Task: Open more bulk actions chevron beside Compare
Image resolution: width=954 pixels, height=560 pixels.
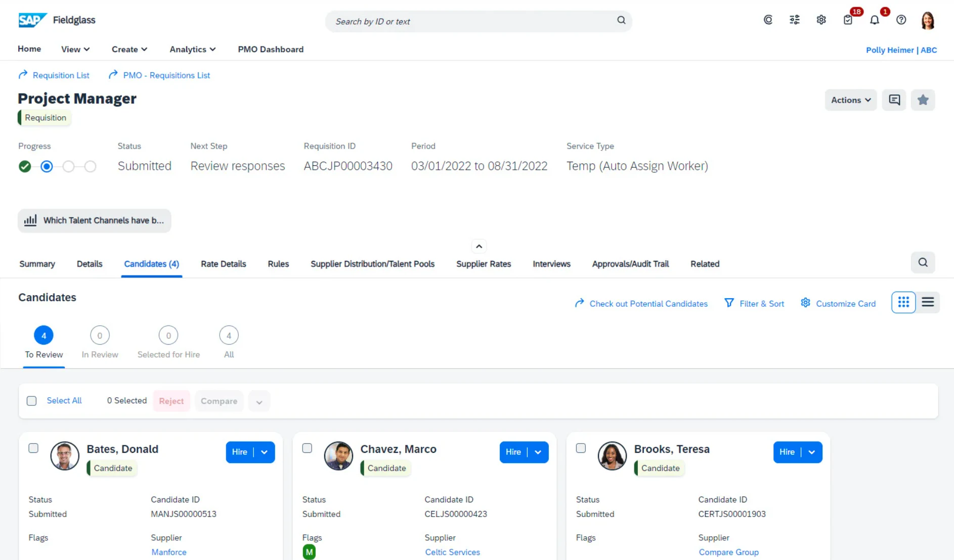Action: 259,401
